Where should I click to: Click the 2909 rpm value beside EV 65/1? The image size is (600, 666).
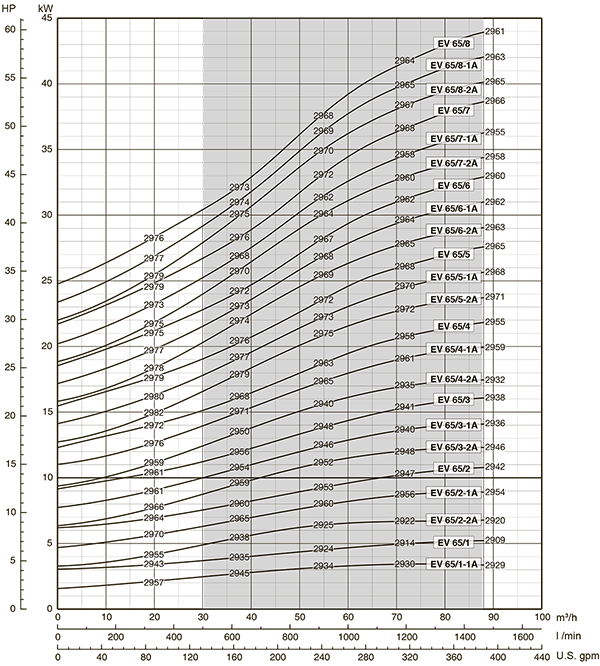tap(495, 540)
